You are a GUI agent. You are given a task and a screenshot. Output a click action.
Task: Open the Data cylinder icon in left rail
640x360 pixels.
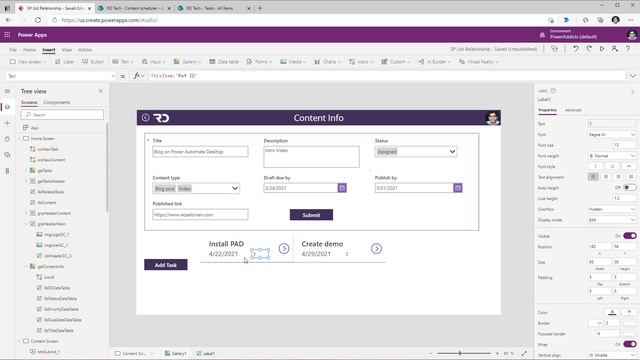pyautogui.click(x=7, y=139)
